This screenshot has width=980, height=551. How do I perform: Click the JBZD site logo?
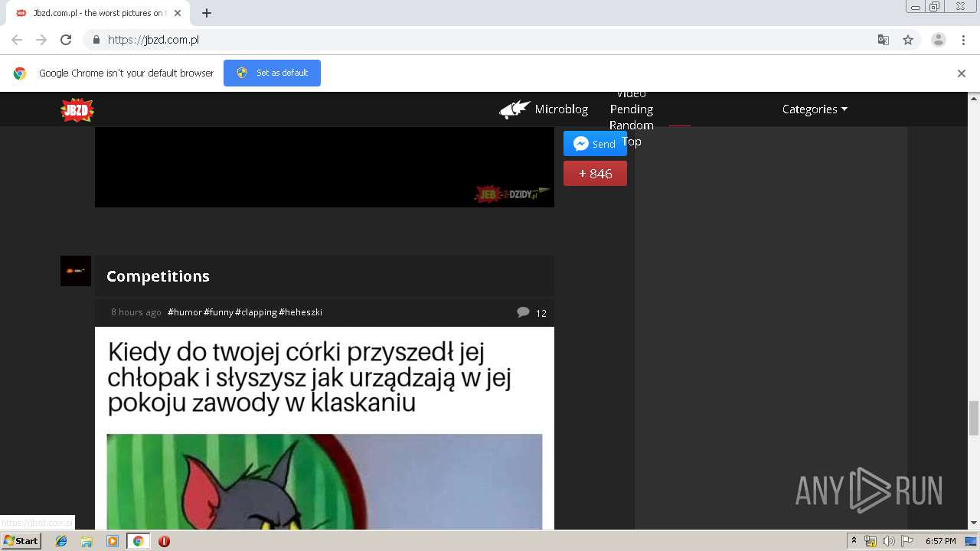77,110
